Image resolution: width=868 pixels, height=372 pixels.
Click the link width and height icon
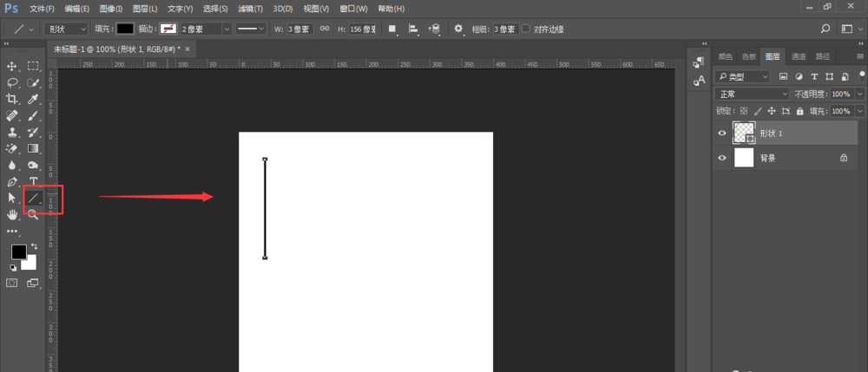(325, 29)
